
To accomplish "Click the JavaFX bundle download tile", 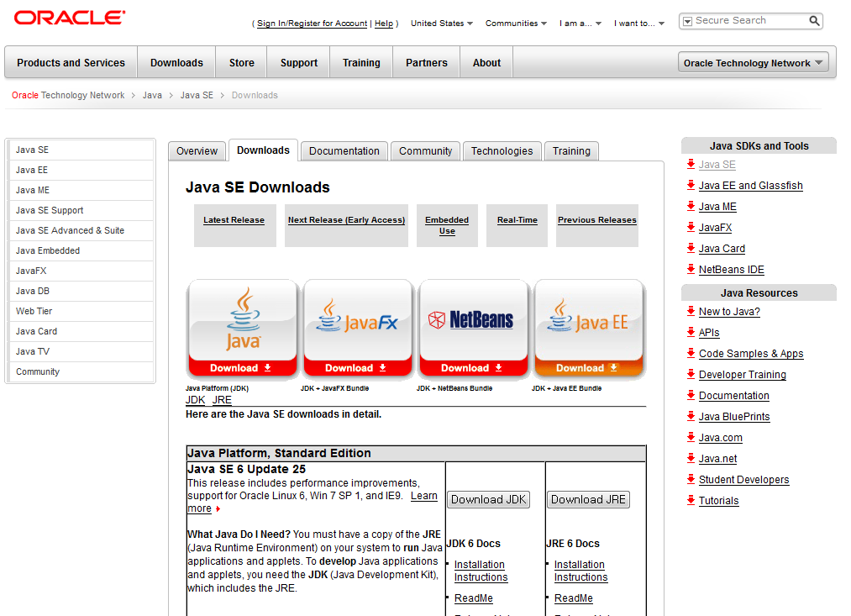I will pos(358,329).
